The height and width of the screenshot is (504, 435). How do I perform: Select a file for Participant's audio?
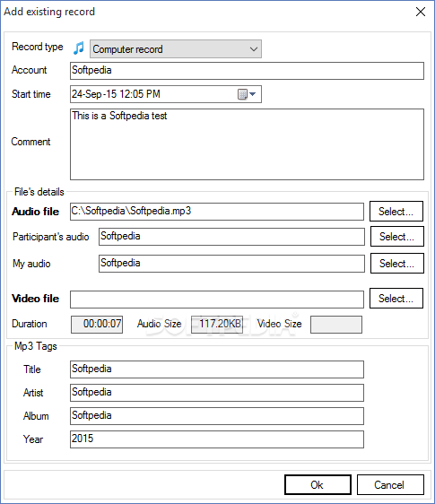coord(397,236)
